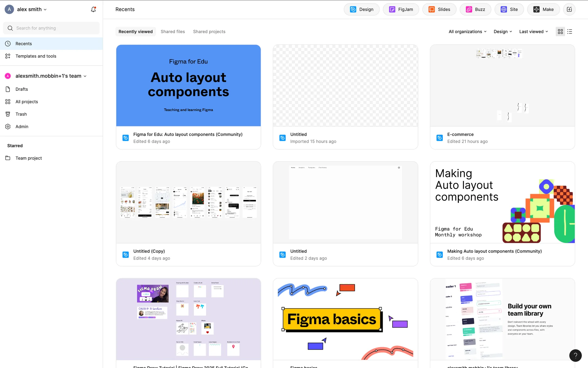This screenshot has height=368, width=588.
Task: Switch to list view
Action: tap(570, 32)
